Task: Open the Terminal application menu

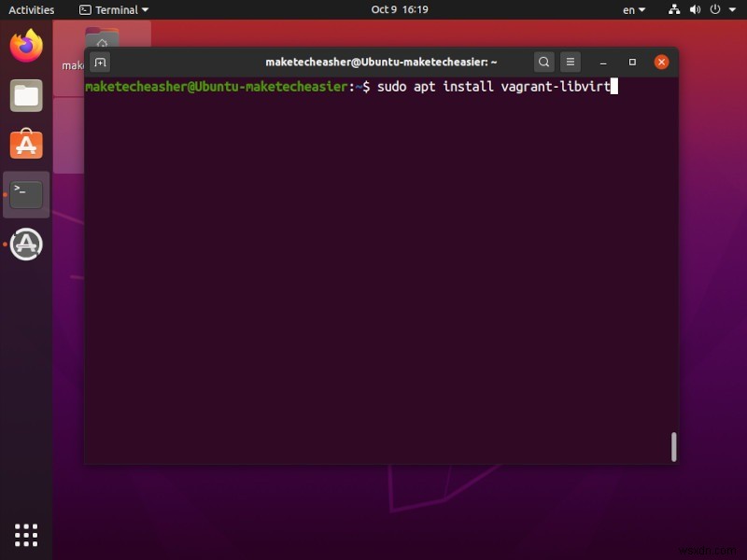Action: (112, 9)
